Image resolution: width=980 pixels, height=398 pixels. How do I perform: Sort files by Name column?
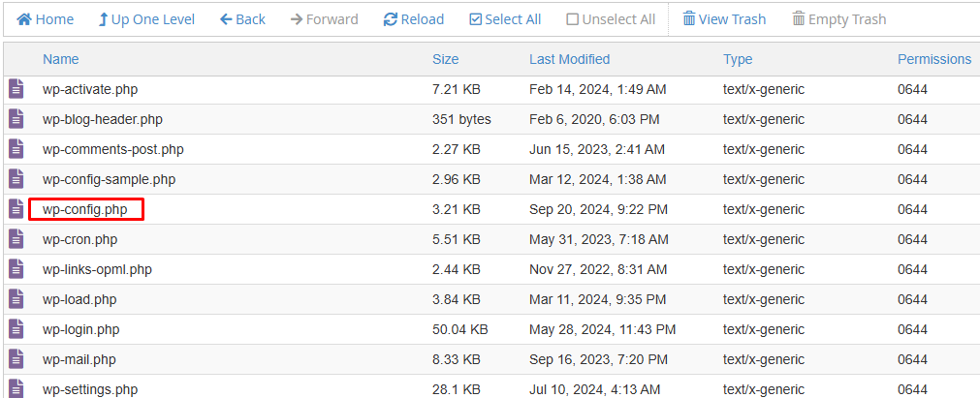pos(61,59)
